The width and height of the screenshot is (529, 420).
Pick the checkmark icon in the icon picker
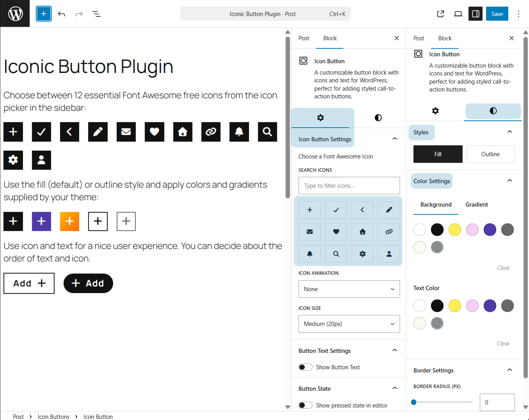(336, 210)
